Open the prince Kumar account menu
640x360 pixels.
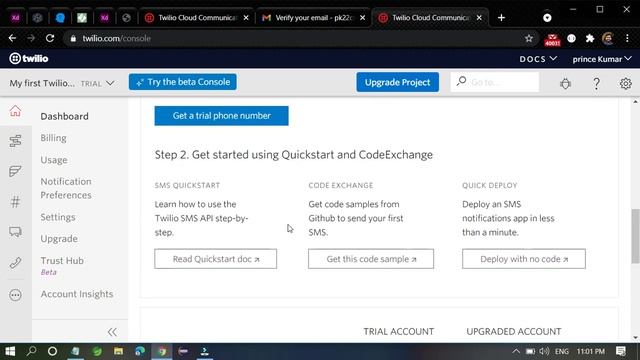tap(602, 59)
